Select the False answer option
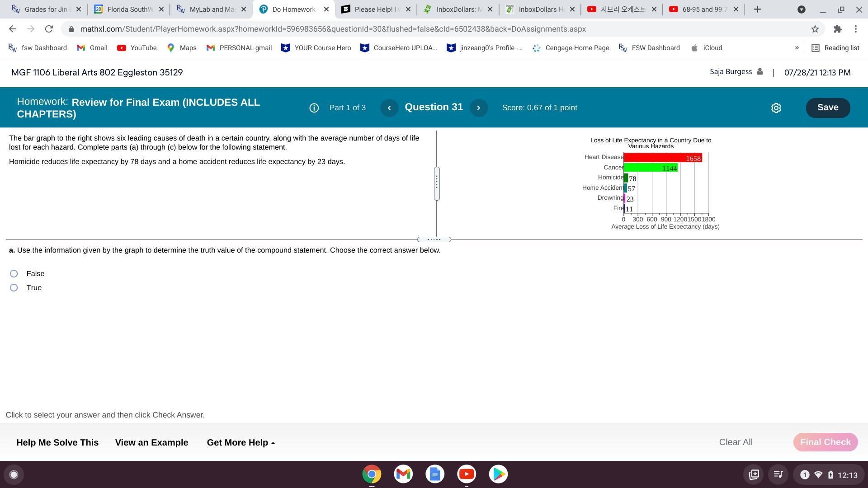 coord(14,274)
